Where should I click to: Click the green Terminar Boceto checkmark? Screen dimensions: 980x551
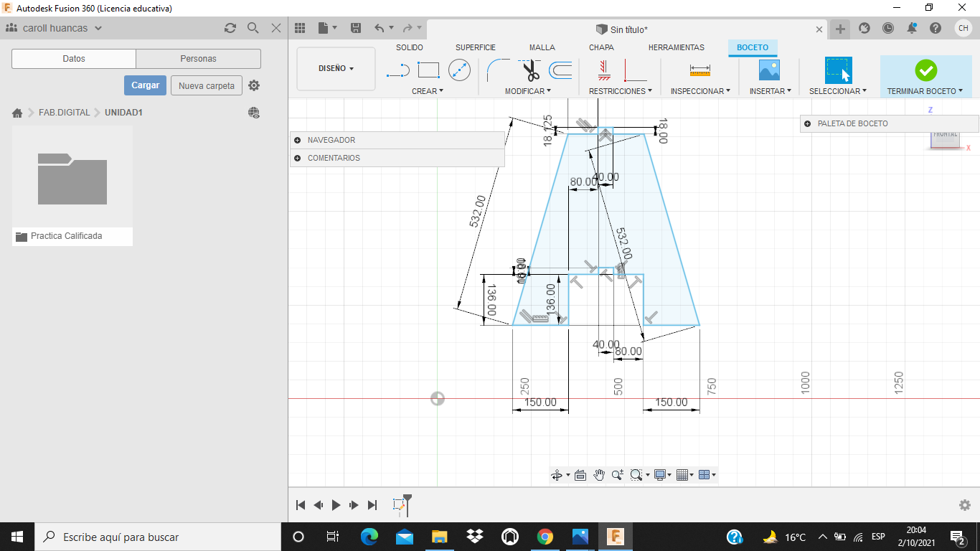(925, 70)
